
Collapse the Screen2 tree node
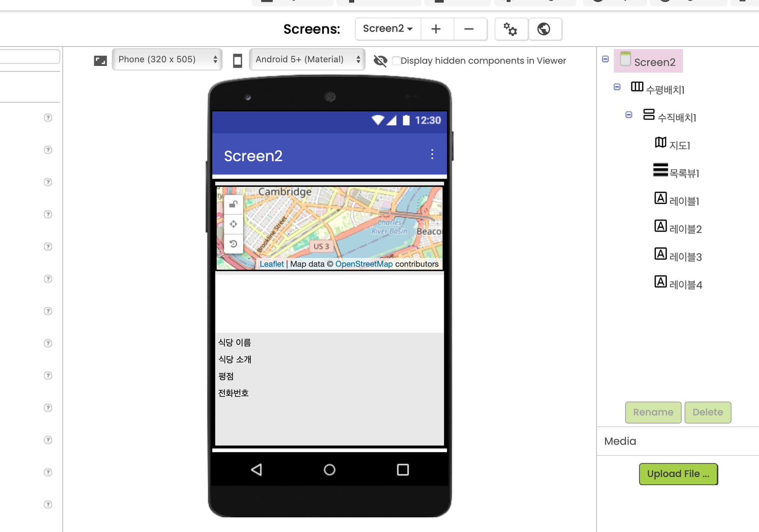(605, 59)
